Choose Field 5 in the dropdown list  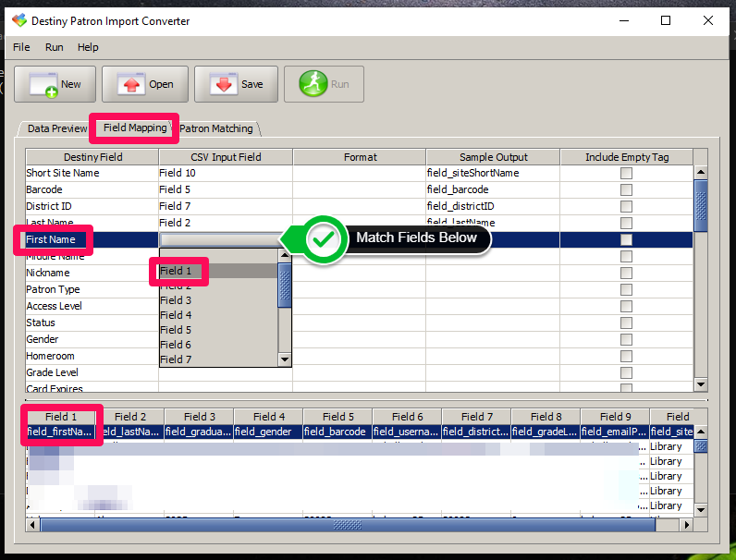pos(219,330)
